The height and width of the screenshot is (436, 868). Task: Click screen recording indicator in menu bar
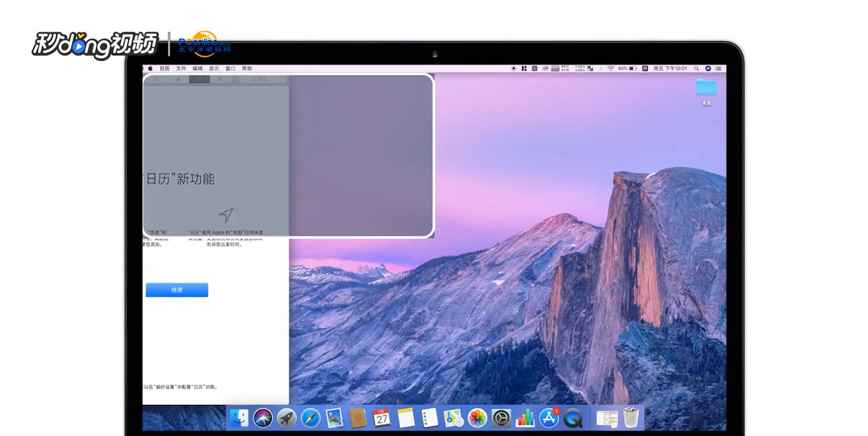(514, 68)
